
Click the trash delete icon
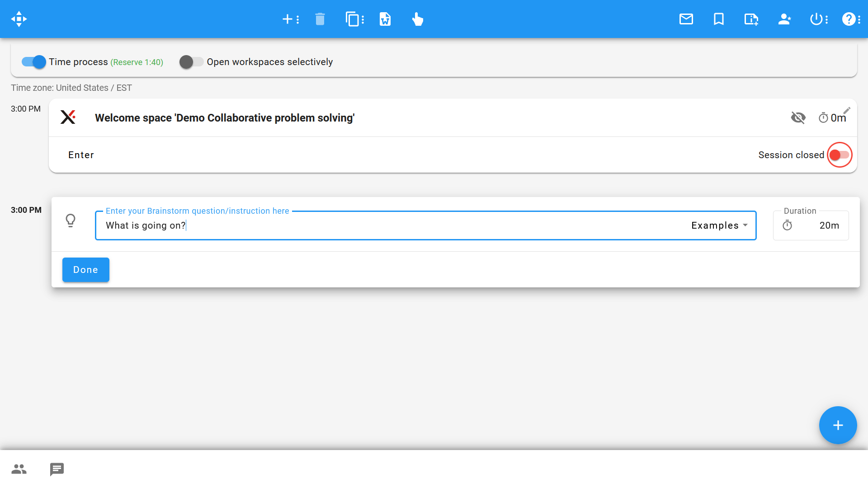pos(320,19)
